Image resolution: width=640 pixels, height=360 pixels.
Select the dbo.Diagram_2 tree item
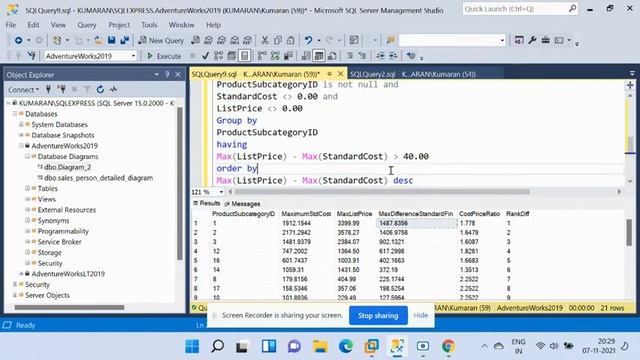pos(67,167)
